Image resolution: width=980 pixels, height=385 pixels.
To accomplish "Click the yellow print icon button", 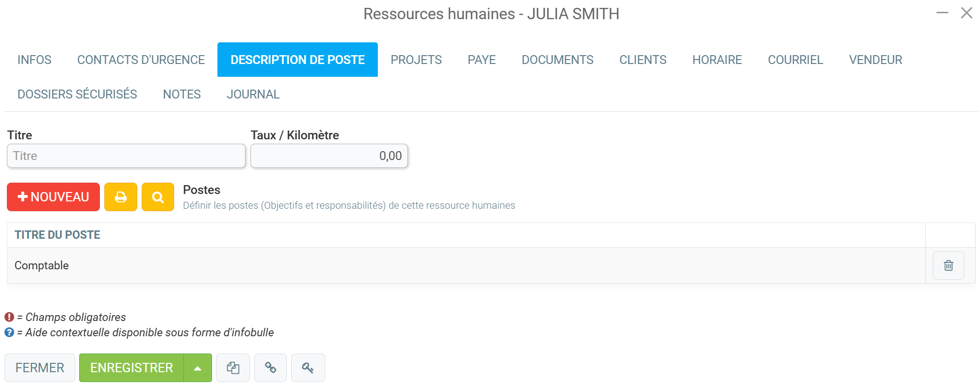I will point(121,197).
